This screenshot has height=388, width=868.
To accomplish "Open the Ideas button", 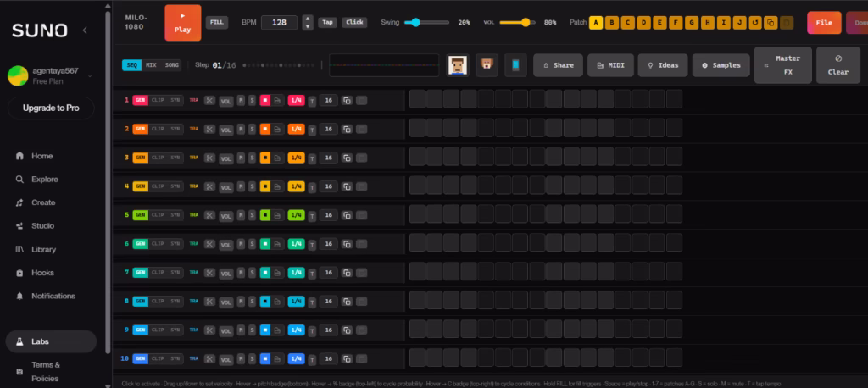I will tap(663, 65).
